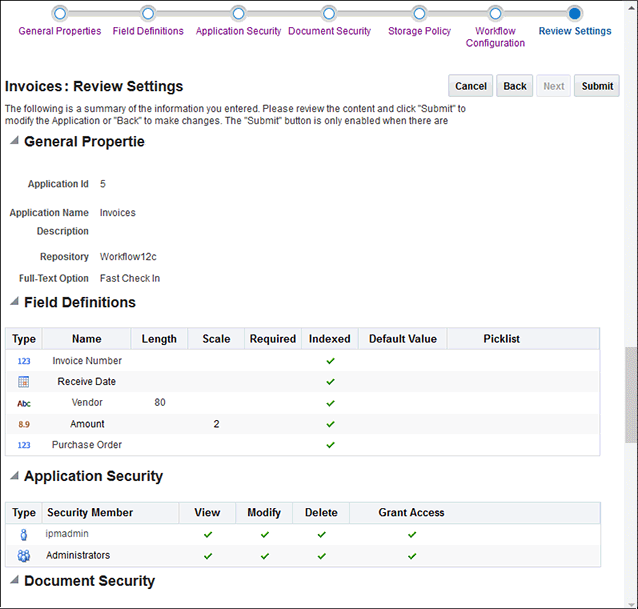This screenshot has height=609, width=638.
Task: Click the numeric type icon for Invoice Number
Action: coord(24,361)
